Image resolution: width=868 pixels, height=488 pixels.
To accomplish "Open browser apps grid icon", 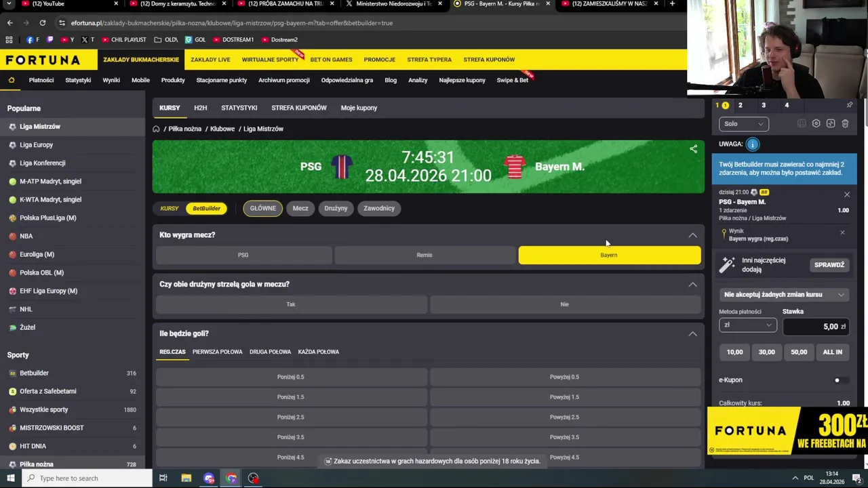I will (x=9, y=39).
